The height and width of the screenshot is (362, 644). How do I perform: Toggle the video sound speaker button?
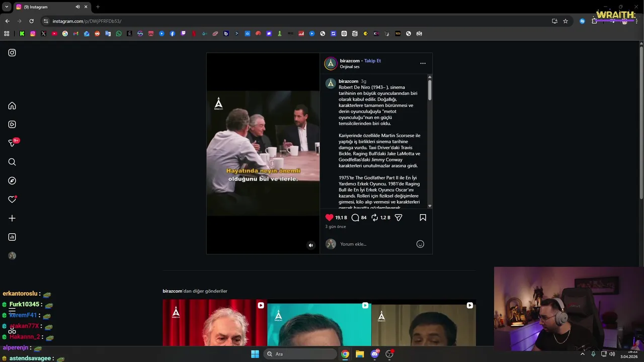tap(310, 245)
